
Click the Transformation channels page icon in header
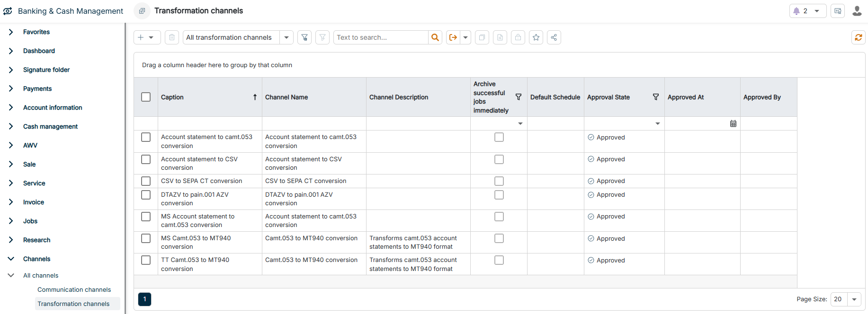[142, 11]
